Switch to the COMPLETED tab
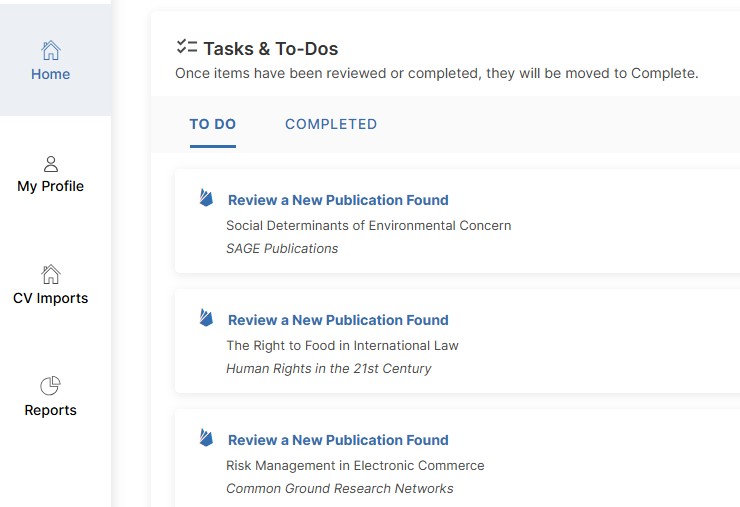The width and height of the screenshot is (740, 507). pos(331,125)
